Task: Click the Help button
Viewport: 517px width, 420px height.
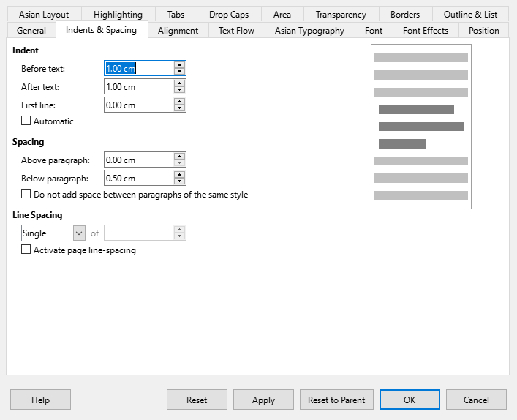Action: pyautogui.click(x=40, y=400)
